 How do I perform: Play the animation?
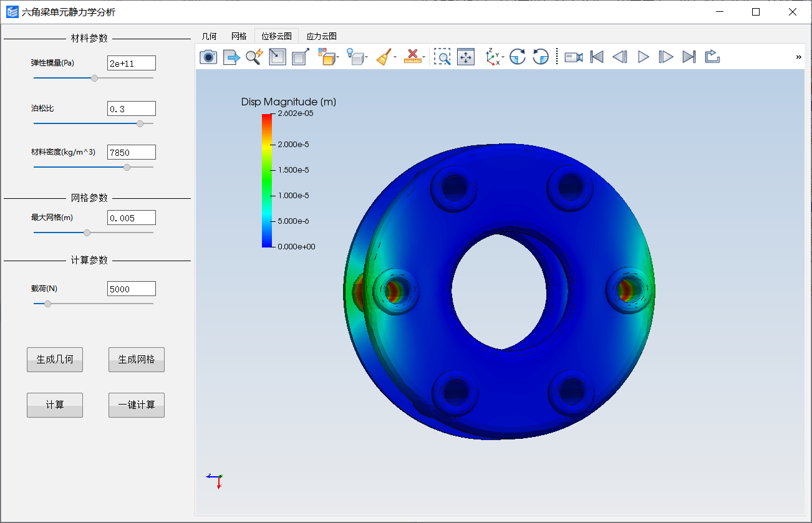click(x=644, y=57)
